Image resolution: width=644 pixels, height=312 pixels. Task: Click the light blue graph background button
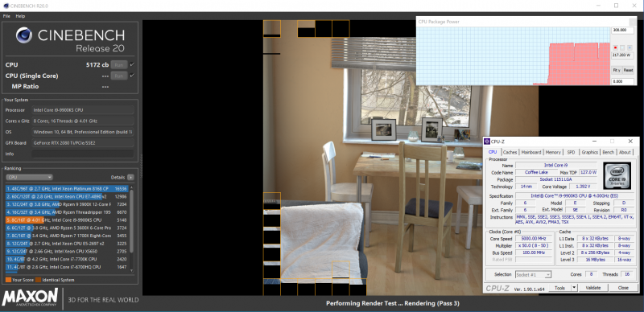[x=622, y=47]
